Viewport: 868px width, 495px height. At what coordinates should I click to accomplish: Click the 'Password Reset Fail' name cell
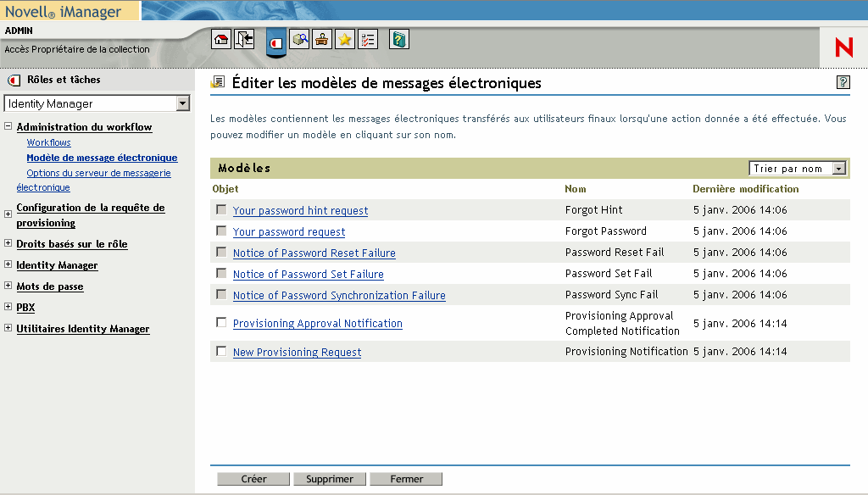coord(615,252)
